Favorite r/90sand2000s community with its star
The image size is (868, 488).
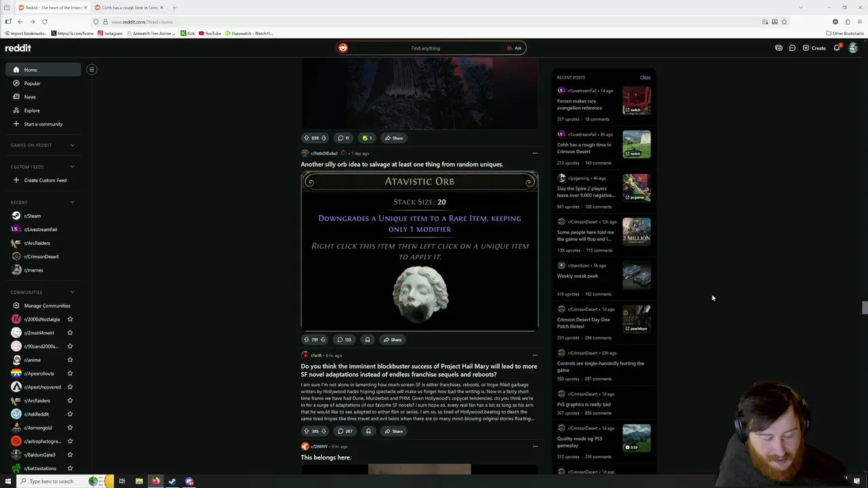point(70,346)
